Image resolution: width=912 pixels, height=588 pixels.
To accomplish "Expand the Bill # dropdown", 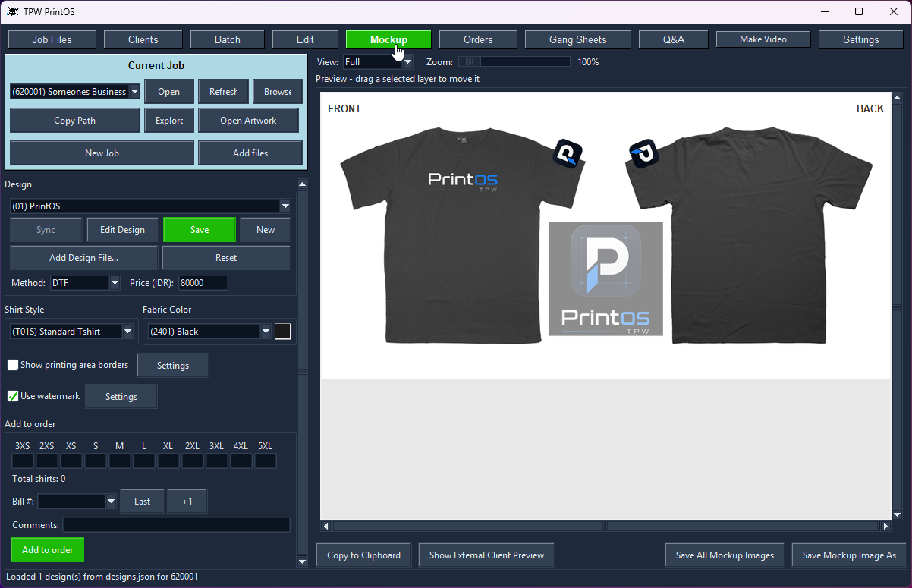I will coord(111,502).
